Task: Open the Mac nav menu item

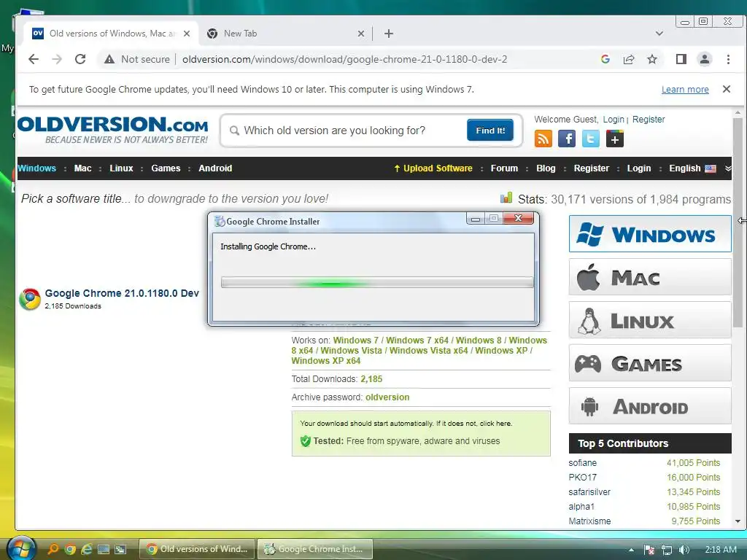Action: click(x=83, y=168)
